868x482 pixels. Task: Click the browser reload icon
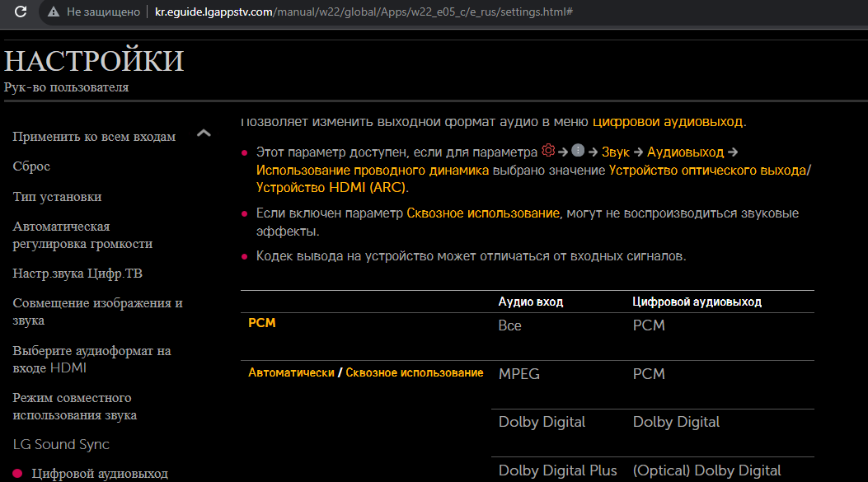tap(21, 12)
